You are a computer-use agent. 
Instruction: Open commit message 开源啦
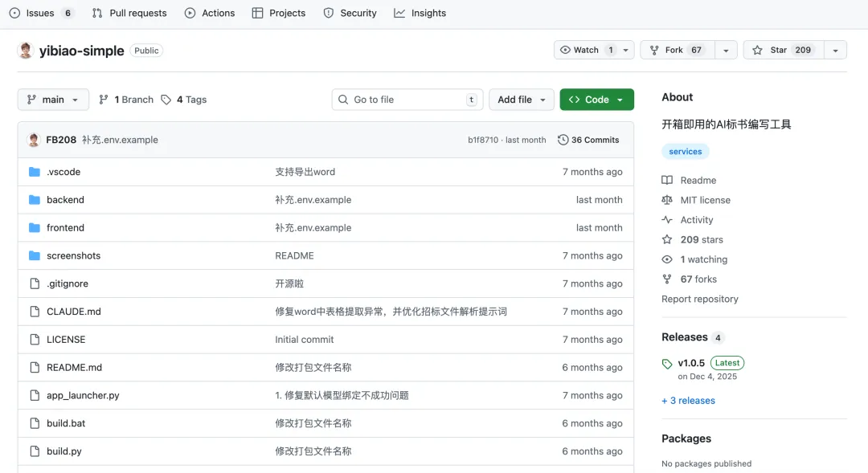point(289,283)
